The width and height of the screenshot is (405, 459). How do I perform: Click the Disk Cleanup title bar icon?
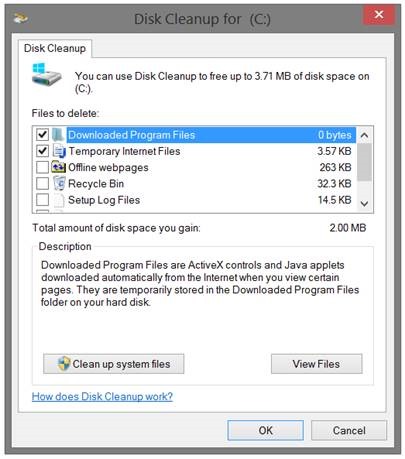pyautogui.click(x=20, y=18)
